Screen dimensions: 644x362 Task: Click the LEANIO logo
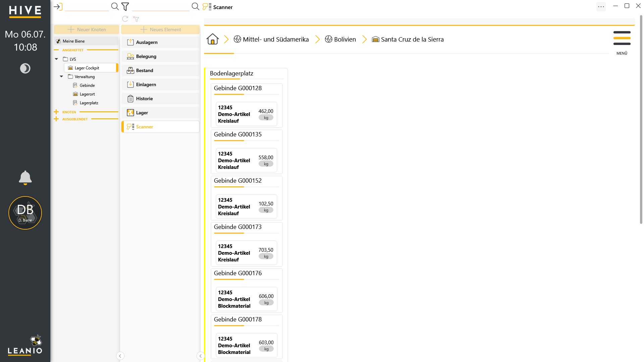25,345
